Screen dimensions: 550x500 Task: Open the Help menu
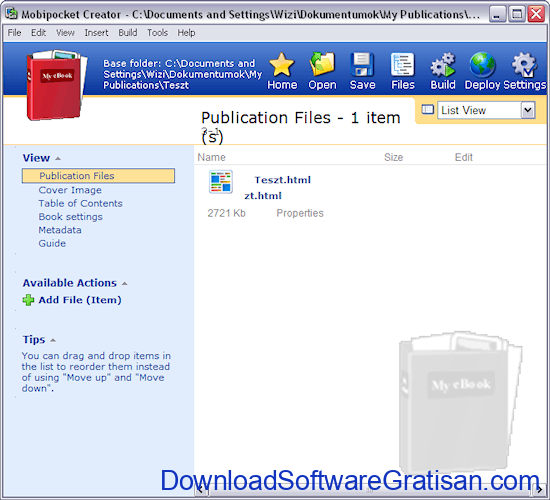tap(186, 33)
